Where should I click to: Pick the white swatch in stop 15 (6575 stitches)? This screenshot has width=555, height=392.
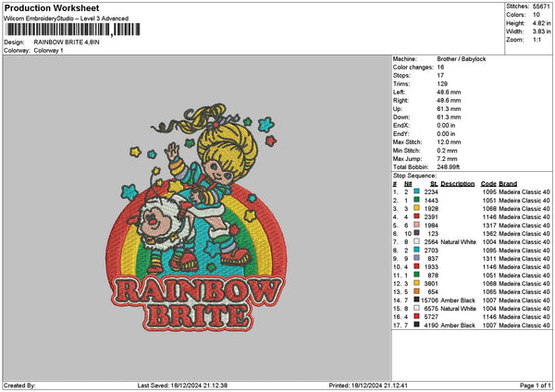tap(416, 308)
